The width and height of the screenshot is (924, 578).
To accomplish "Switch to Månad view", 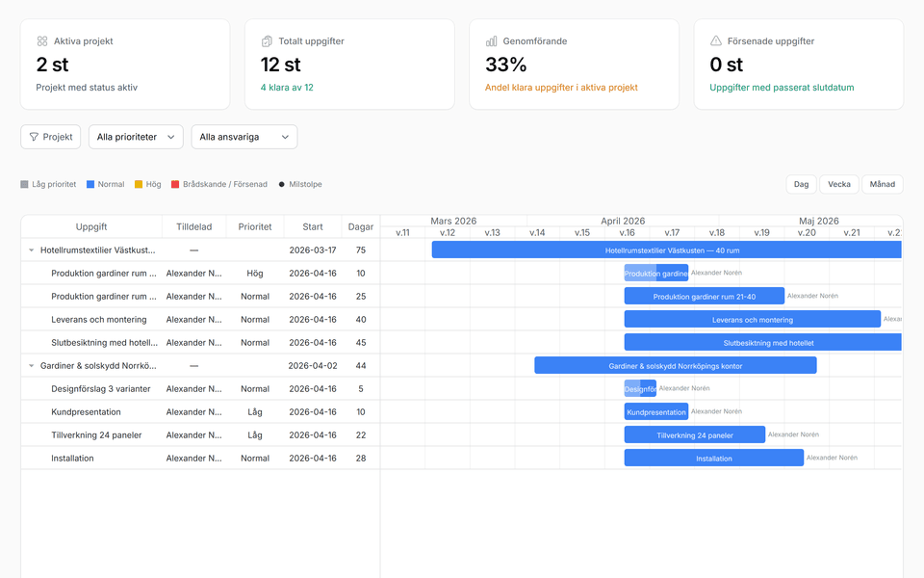I will (882, 183).
